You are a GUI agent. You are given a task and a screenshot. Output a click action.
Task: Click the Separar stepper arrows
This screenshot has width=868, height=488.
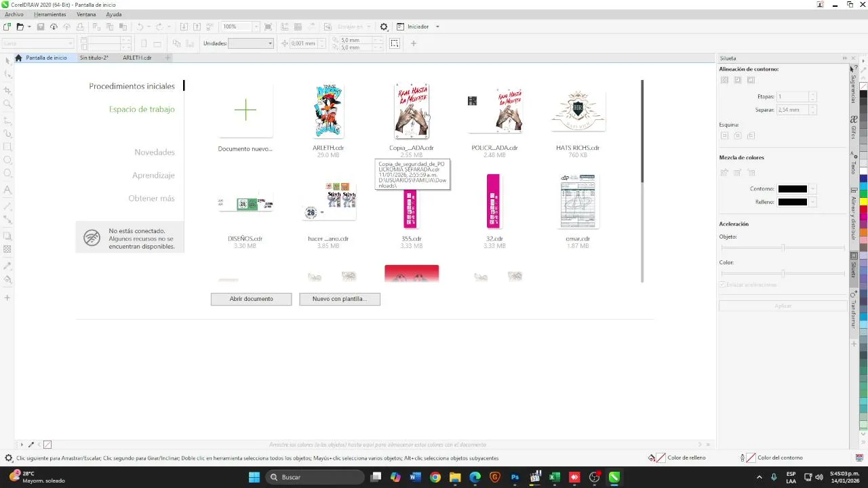click(813, 110)
